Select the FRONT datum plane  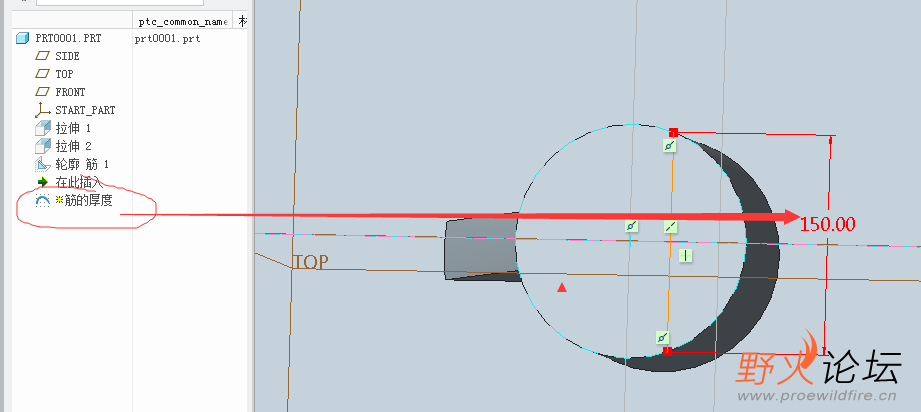click(x=70, y=92)
